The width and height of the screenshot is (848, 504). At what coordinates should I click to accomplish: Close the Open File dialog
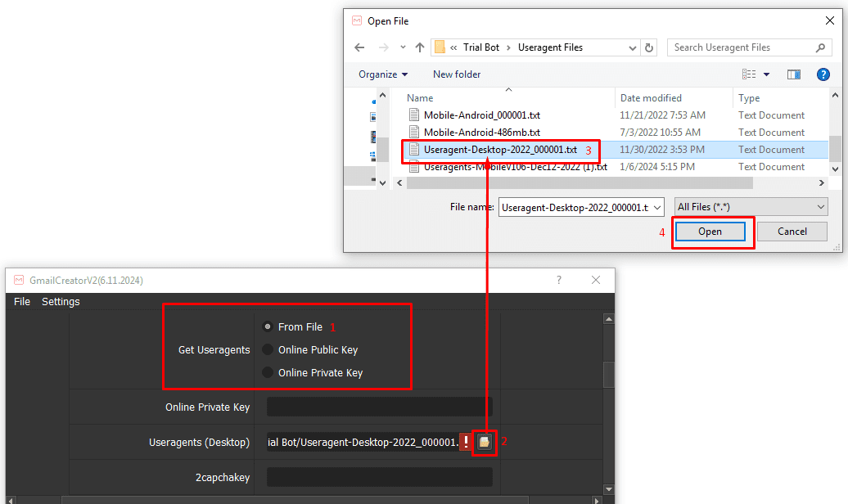(830, 20)
